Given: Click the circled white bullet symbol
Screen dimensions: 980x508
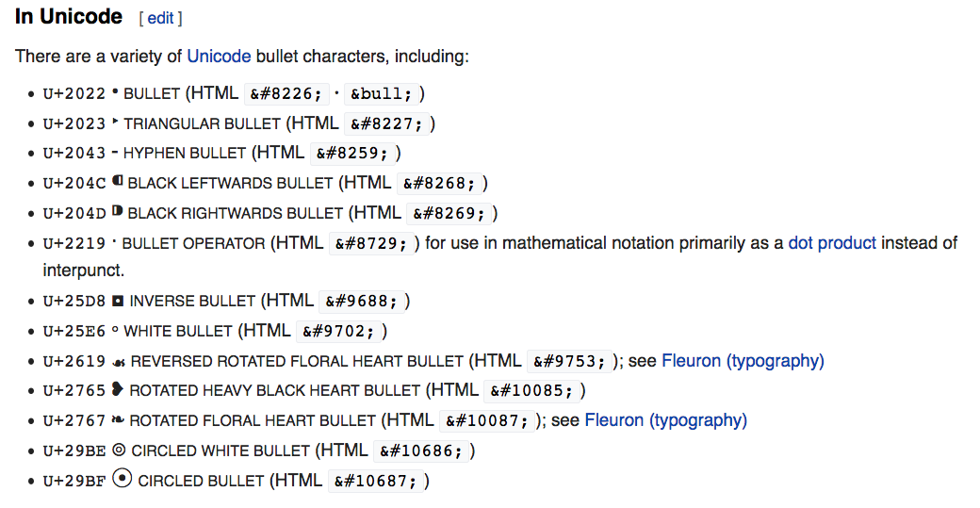Looking at the screenshot, I should coord(119,451).
